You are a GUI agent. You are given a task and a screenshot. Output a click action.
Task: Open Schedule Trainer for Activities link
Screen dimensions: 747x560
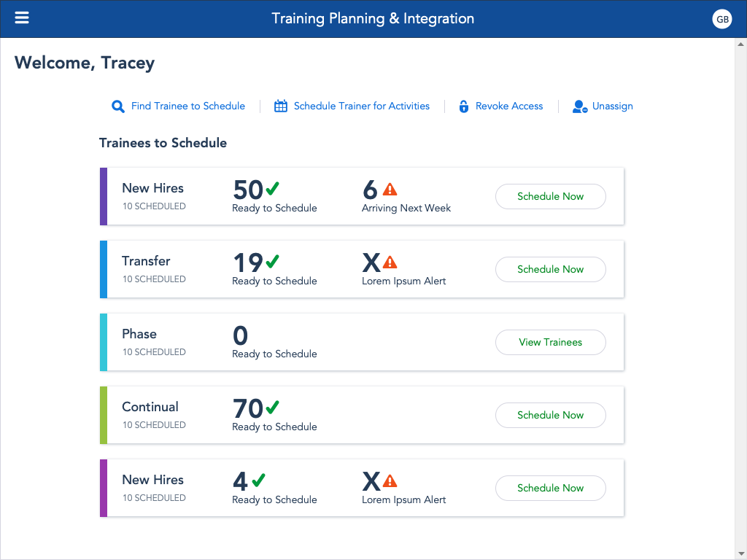(361, 106)
